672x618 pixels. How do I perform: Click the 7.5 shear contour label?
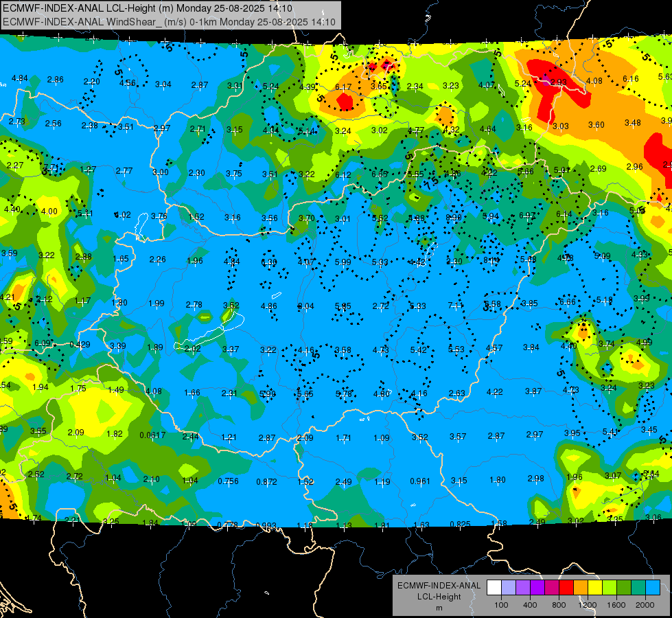coord(431,183)
